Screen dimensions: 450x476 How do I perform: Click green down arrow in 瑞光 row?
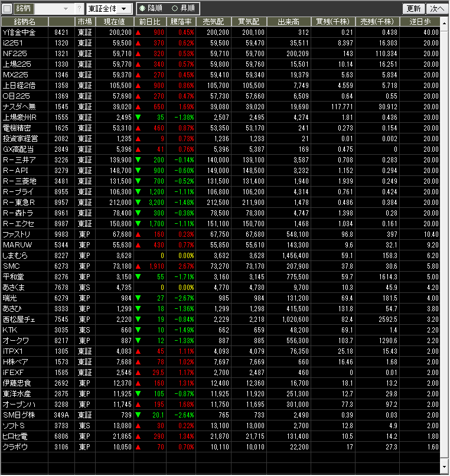point(138,298)
